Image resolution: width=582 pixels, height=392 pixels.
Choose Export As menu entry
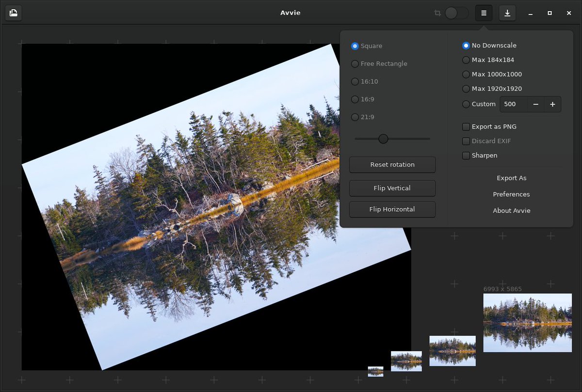[x=512, y=178]
